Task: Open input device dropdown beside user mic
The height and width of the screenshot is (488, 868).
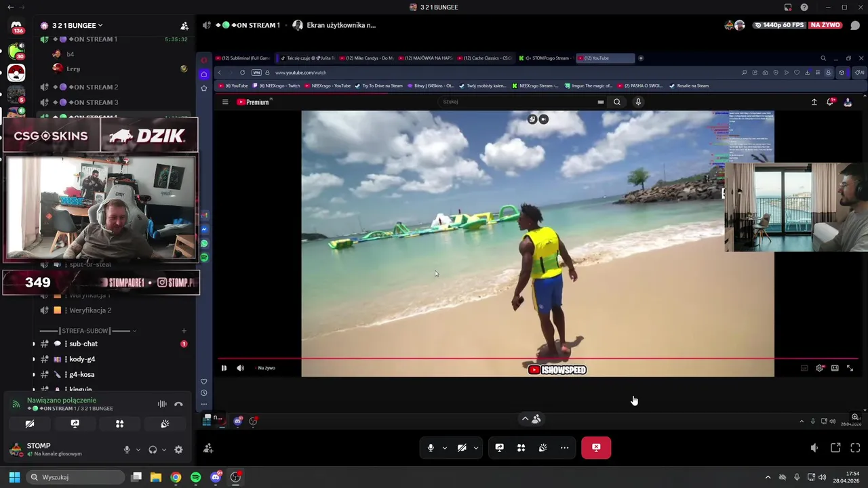Action: pyautogui.click(x=138, y=449)
